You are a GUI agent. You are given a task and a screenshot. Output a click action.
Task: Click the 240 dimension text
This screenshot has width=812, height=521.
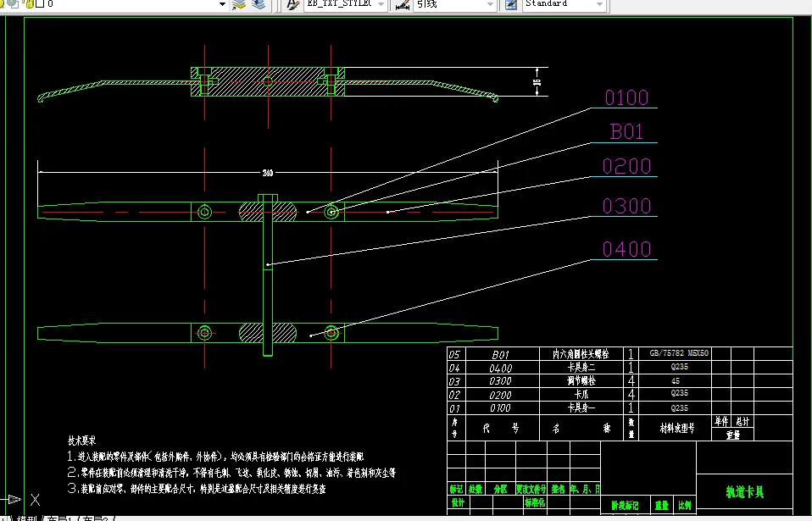268,173
